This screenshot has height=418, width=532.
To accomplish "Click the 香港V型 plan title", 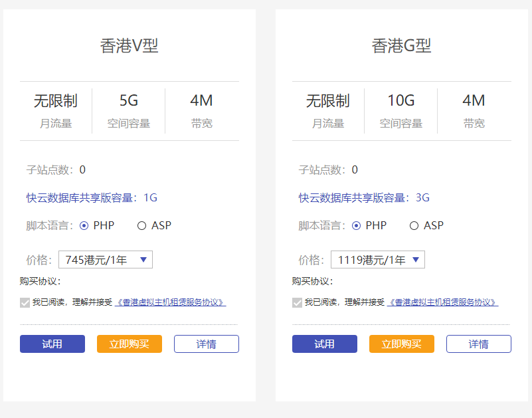I will (x=130, y=46).
